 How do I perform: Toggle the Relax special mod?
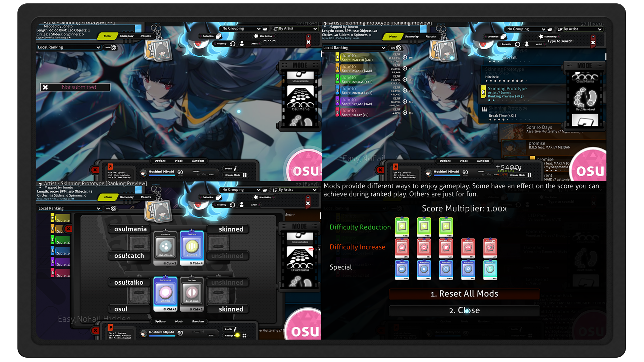(x=402, y=270)
